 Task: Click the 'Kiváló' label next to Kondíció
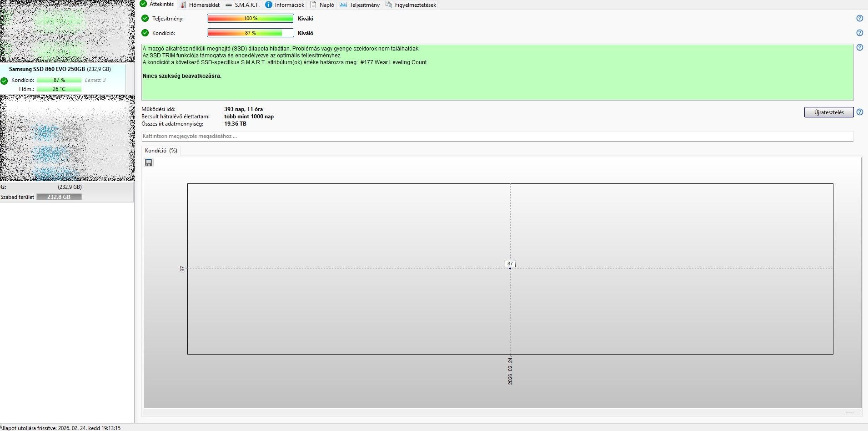click(x=306, y=33)
